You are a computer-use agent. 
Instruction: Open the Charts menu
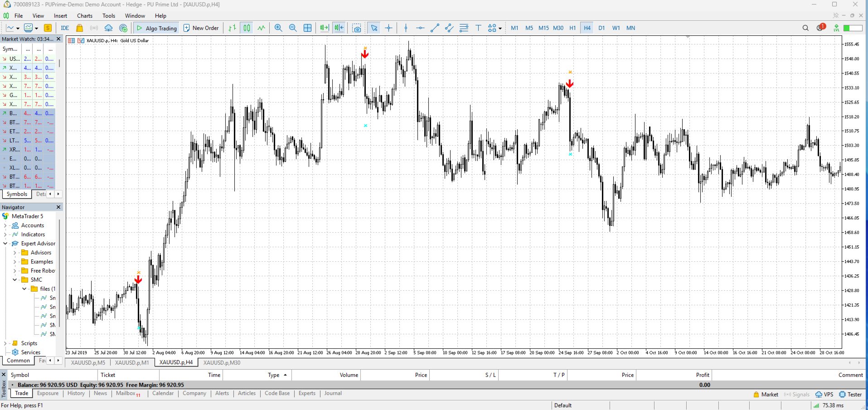pyautogui.click(x=85, y=16)
